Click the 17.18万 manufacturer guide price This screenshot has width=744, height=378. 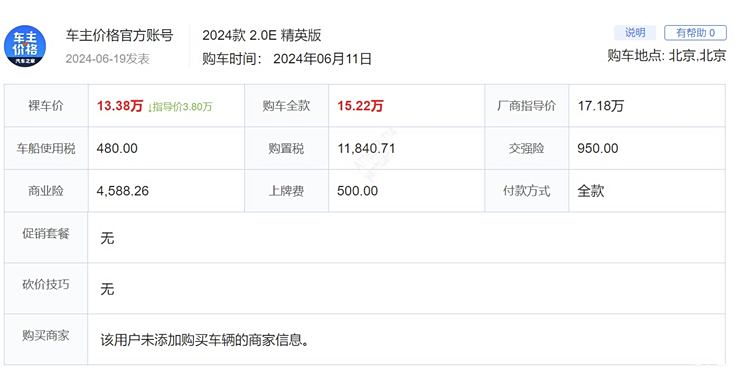pos(601,106)
